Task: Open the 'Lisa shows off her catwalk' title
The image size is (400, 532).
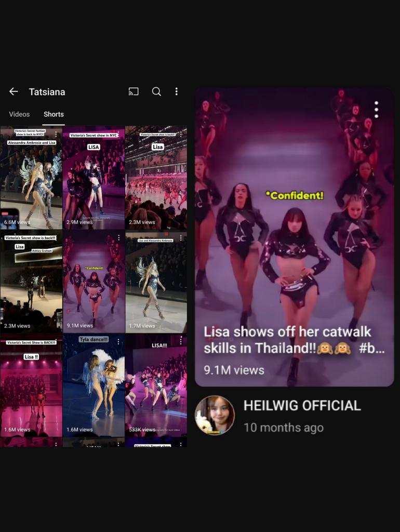Action: (x=294, y=340)
